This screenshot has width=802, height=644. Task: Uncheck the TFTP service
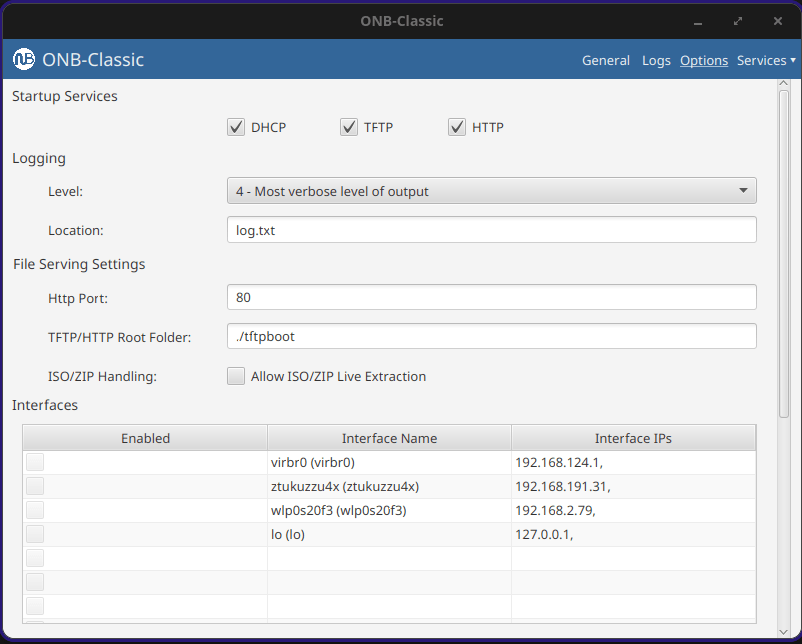pyautogui.click(x=349, y=127)
